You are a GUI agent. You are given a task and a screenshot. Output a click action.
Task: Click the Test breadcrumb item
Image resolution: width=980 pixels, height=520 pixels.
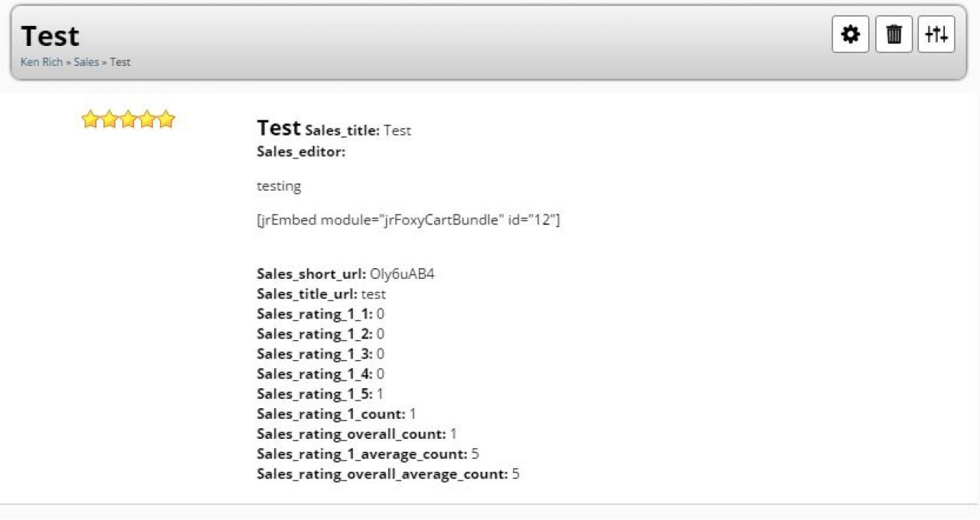click(x=120, y=62)
